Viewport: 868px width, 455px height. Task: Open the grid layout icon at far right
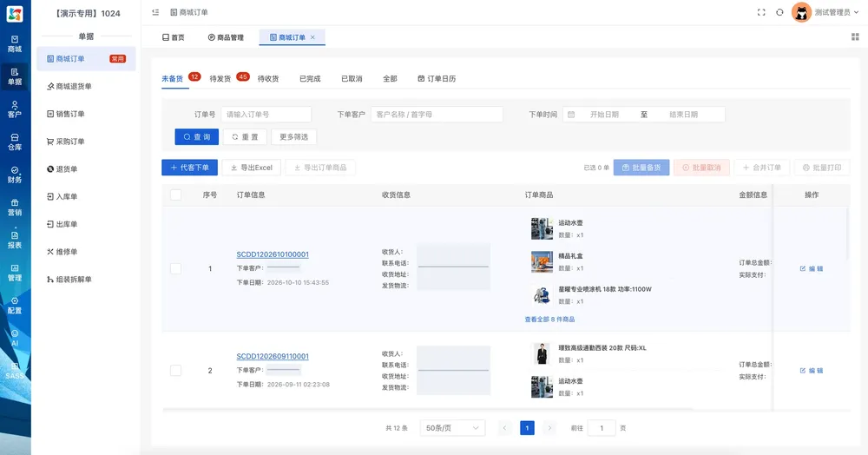(855, 37)
